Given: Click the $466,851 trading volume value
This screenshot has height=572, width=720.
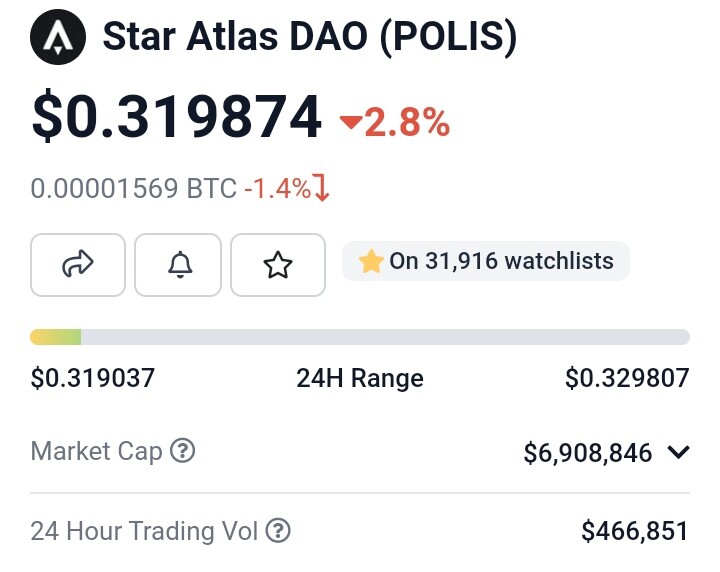Looking at the screenshot, I should 635,531.
